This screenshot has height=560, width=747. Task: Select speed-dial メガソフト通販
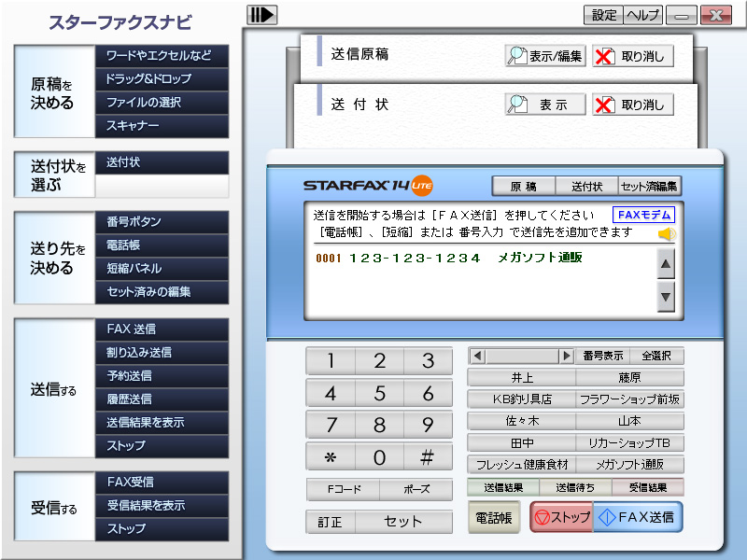[629, 464]
